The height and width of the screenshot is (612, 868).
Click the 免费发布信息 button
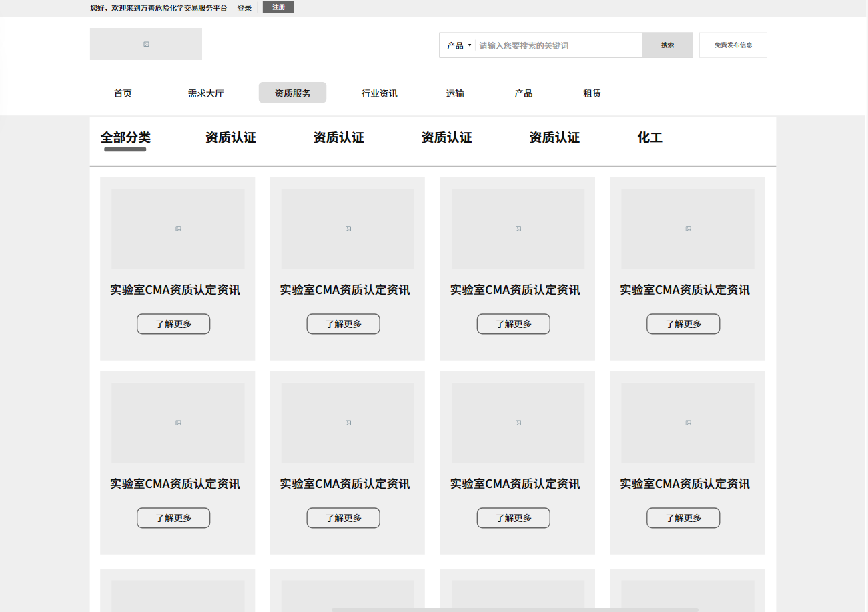coord(733,45)
